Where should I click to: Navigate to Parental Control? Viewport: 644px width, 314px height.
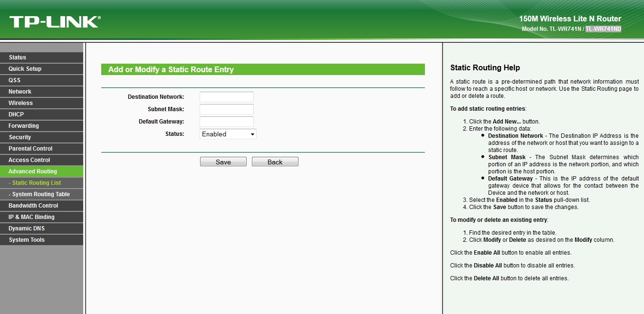coord(30,149)
